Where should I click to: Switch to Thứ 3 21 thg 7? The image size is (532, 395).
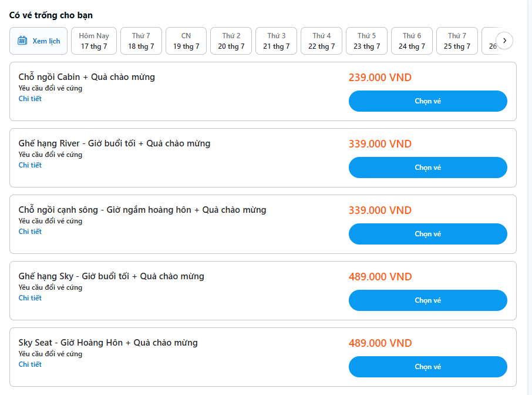pos(276,41)
